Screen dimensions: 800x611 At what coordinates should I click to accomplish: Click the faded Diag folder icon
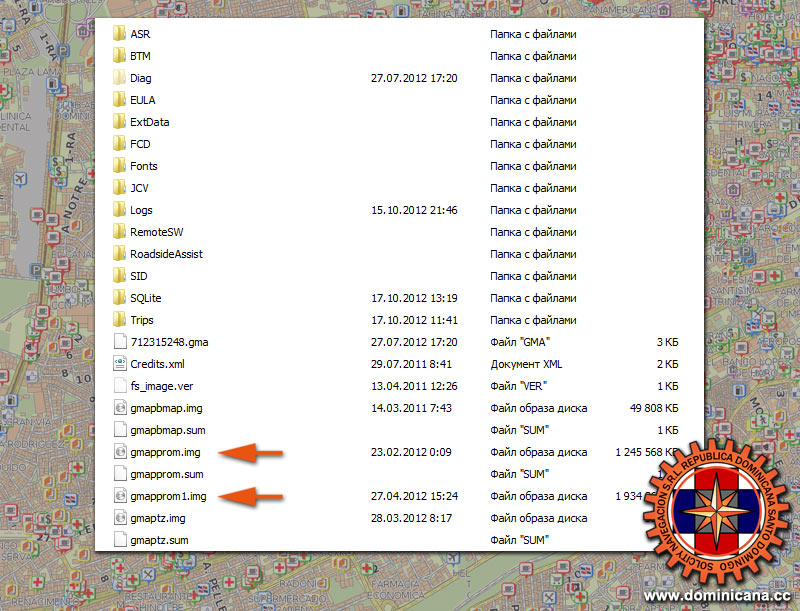pos(119,78)
